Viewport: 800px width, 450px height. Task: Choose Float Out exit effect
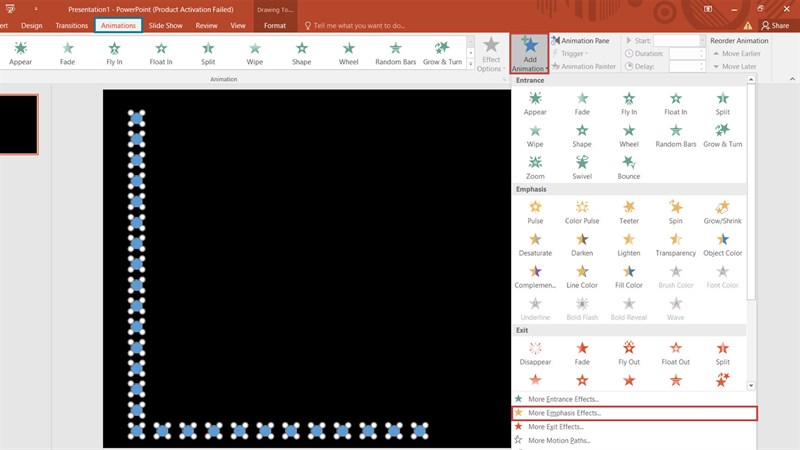[x=676, y=353]
